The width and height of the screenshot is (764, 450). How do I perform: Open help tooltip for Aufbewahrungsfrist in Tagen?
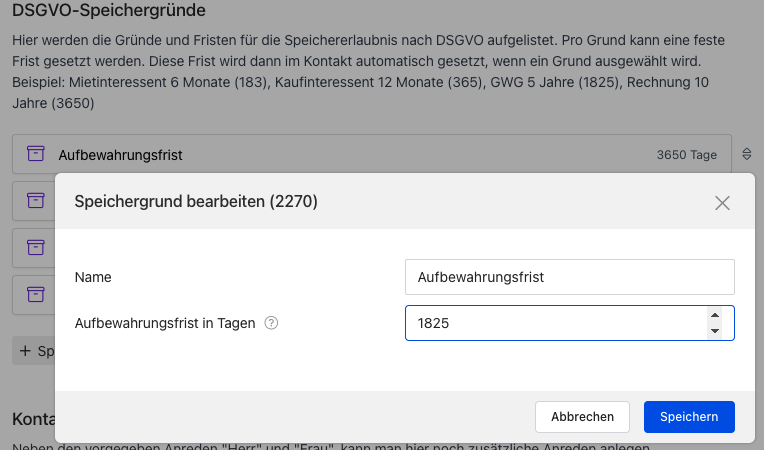pyautogui.click(x=271, y=323)
